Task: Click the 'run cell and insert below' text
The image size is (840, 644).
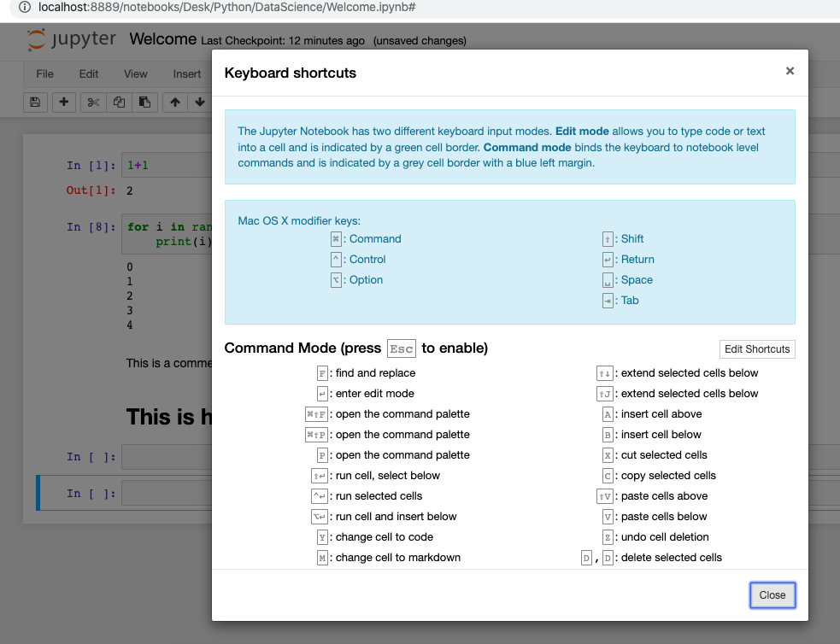Action: (x=396, y=517)
